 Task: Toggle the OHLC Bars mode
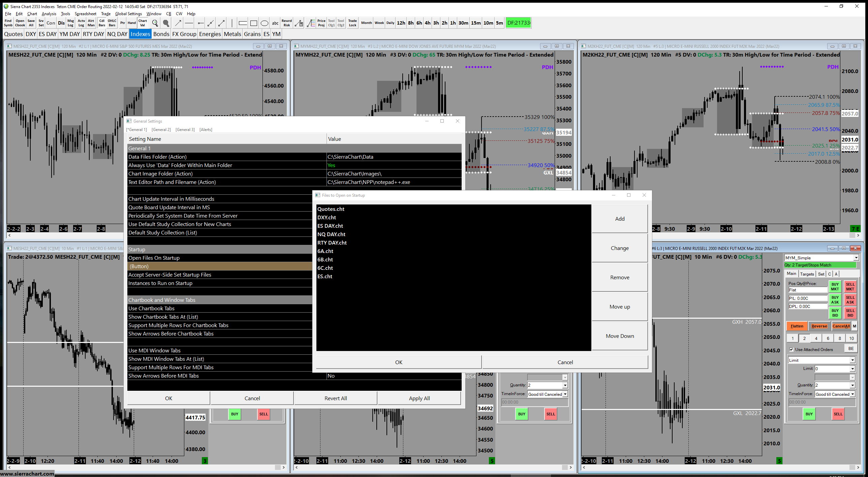coord(112,23)
